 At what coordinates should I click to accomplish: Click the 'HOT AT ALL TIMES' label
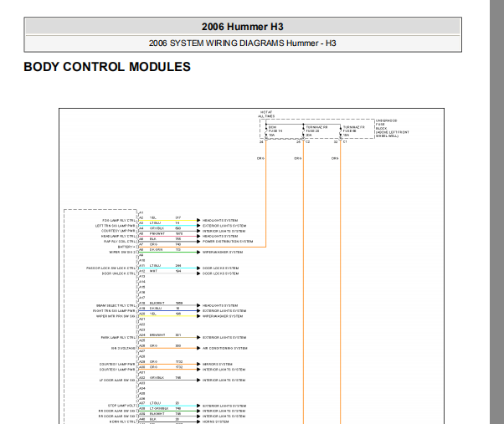coord(266,115)
